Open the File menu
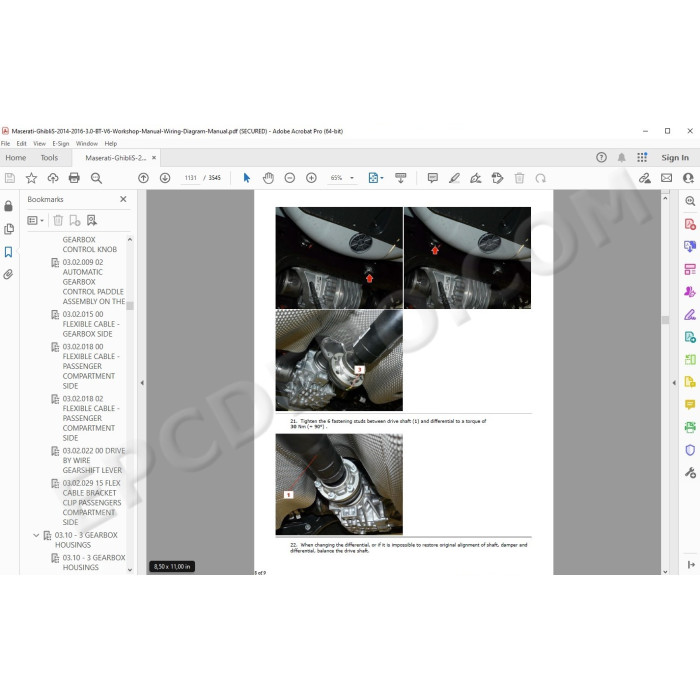 coord(5,144)
